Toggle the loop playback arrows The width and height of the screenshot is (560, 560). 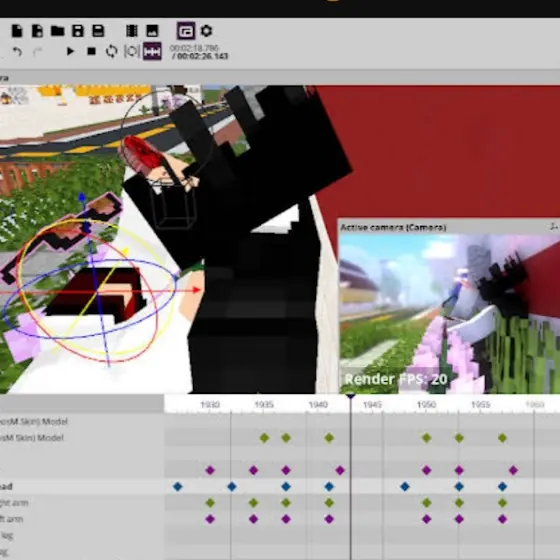tap(111, 51)
